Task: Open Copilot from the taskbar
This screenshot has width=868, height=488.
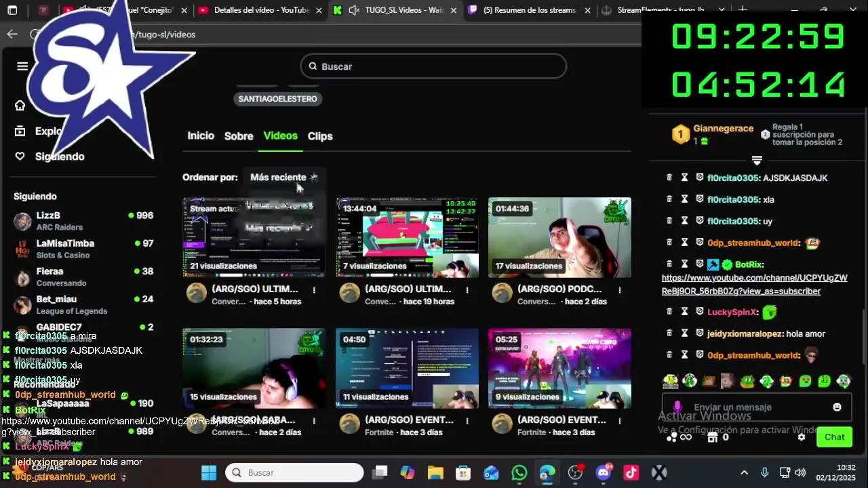Action: 408,472
